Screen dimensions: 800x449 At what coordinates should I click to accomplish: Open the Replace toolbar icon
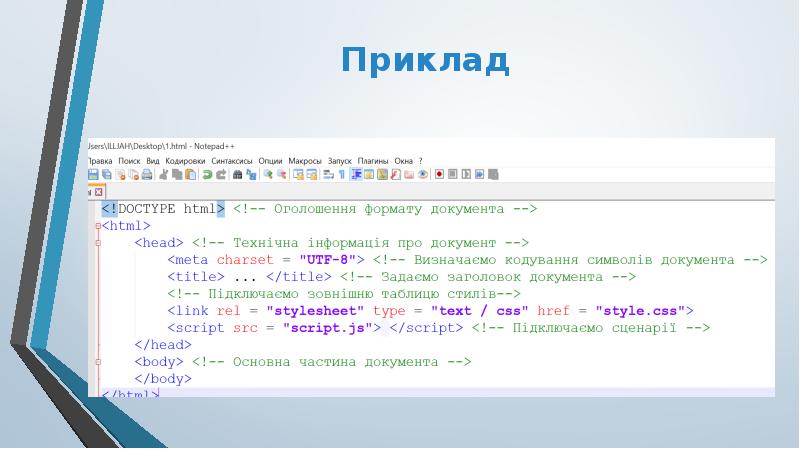251,174
